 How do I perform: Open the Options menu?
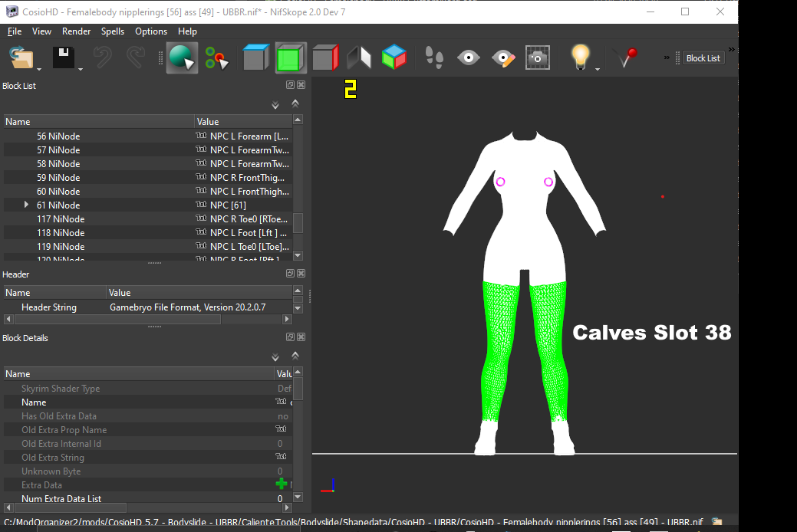(151, 31)
